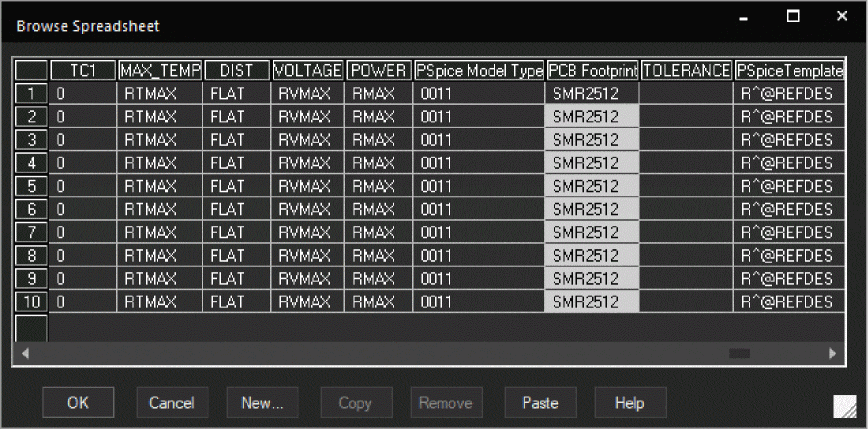Click RTMAX cell in row 2
The height and width of the screenshot is (429, 868).
(160, 117)
